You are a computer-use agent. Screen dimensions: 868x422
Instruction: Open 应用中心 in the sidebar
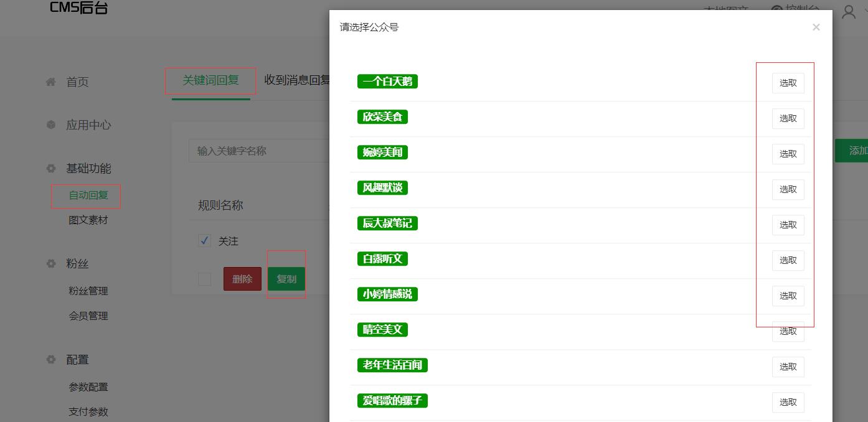coord(88,124)
